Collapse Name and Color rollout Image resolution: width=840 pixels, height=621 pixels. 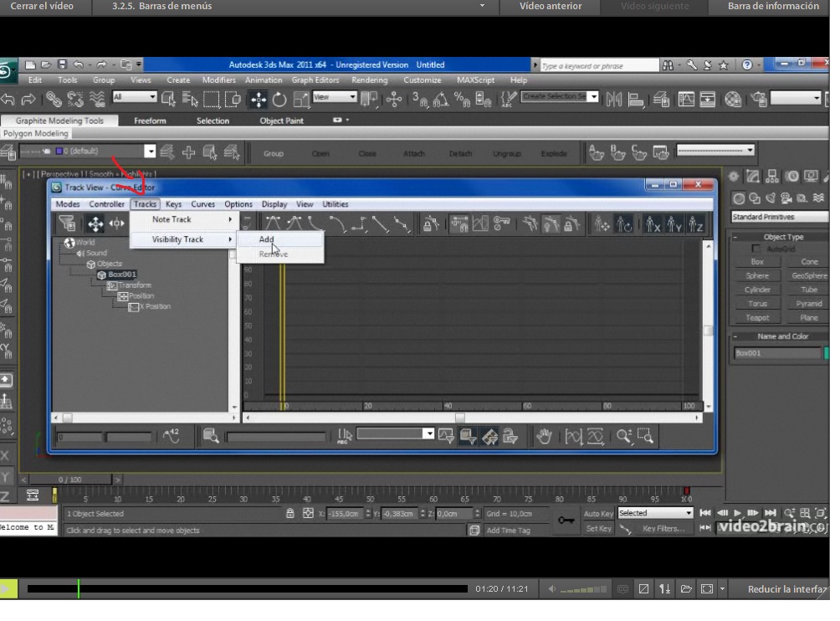click(780, 336)
